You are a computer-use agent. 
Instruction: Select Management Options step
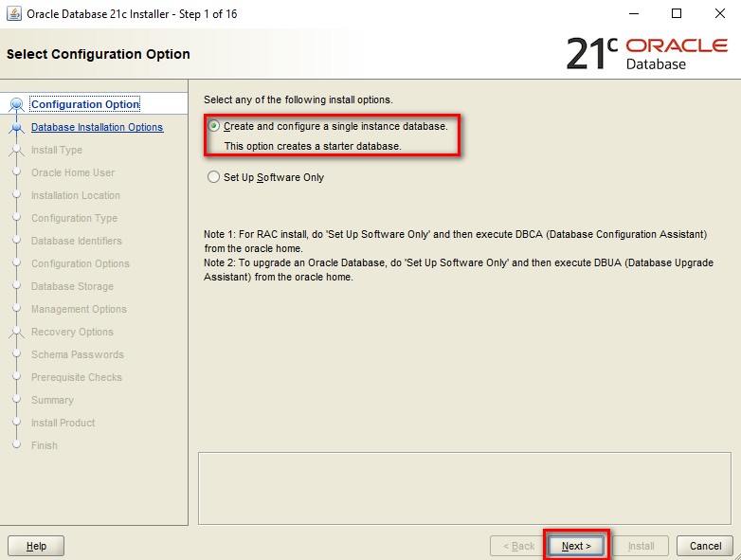tap(79, 309)
